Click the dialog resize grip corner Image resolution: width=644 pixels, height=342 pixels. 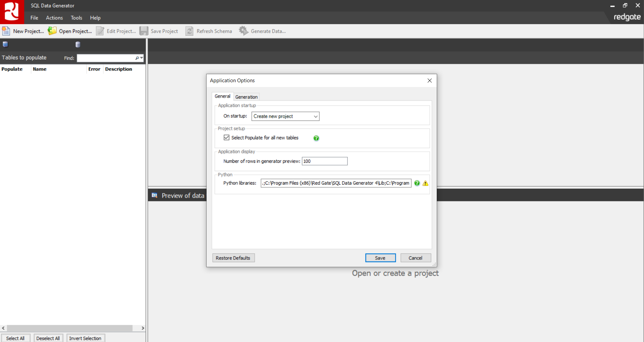tap(434, 264)
